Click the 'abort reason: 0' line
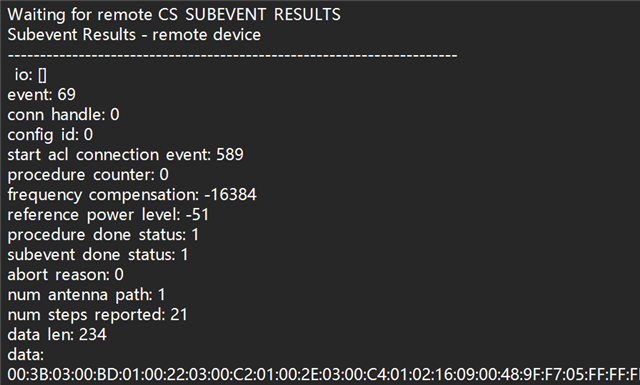 65,275
